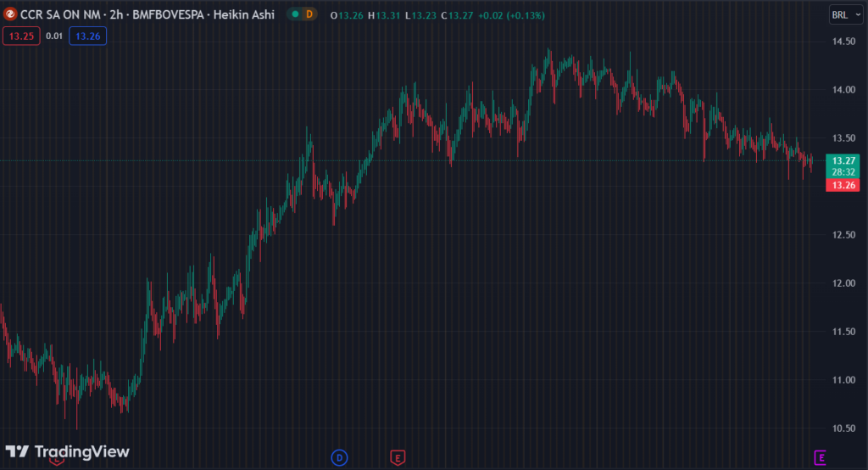Click the green 13.27 current price label

(843, 160)
